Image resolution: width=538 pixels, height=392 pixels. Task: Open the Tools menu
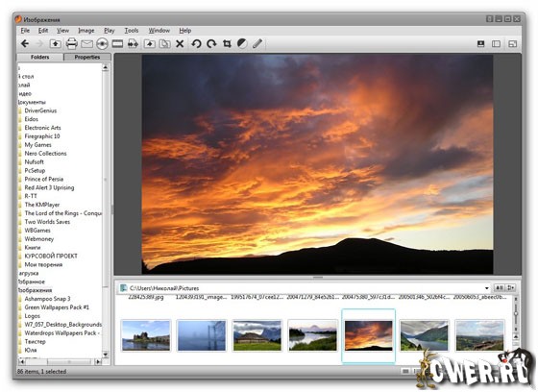(x=132, y=31)
